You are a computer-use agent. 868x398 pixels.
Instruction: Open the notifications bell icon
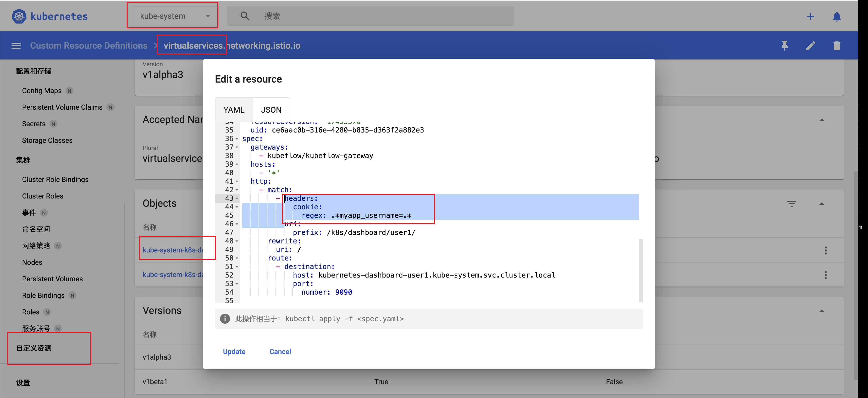[837, 17]
